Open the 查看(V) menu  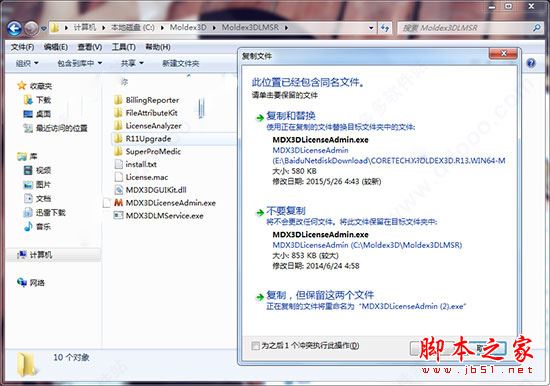point(90,47)
